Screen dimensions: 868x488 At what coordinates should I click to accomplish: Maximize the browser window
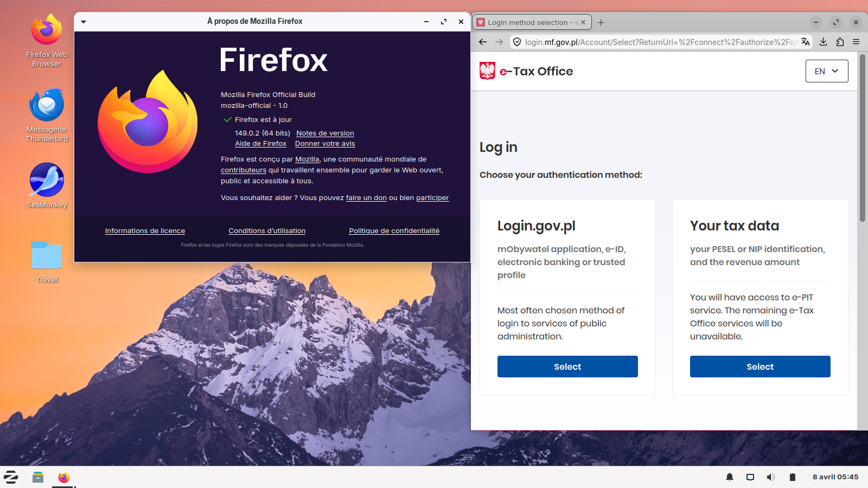coord(836,22)
